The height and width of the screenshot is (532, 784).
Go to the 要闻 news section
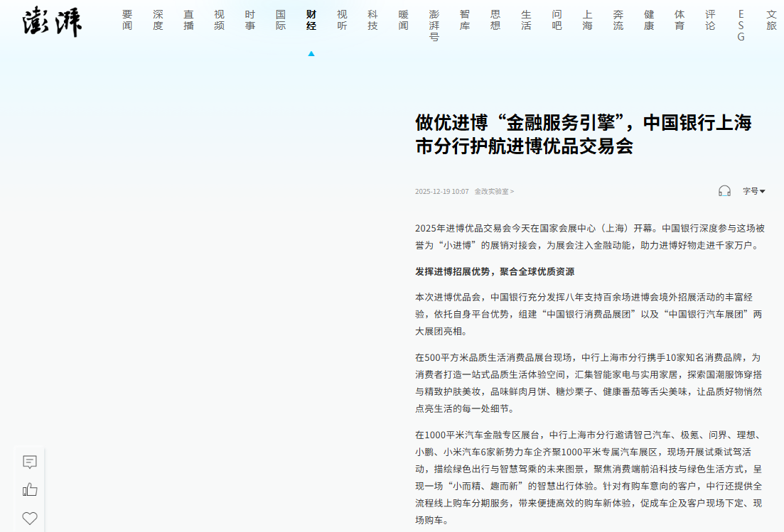pos(127,20)
